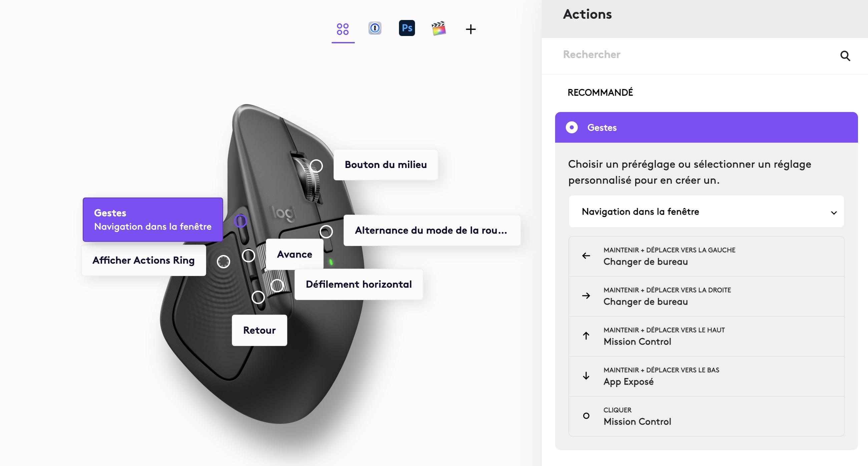This screenshot has width=868, height=466.
Task: Click the Bouton du milieu label
Action: 386,165
